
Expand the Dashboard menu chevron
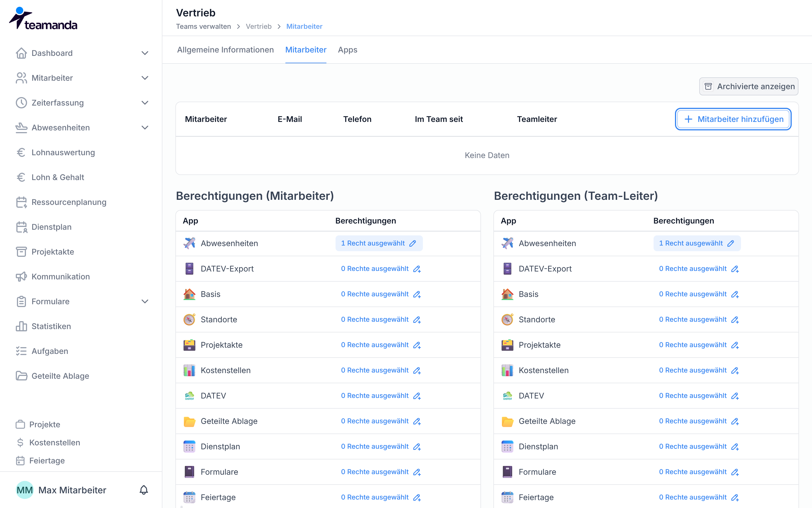click(145, 53)
